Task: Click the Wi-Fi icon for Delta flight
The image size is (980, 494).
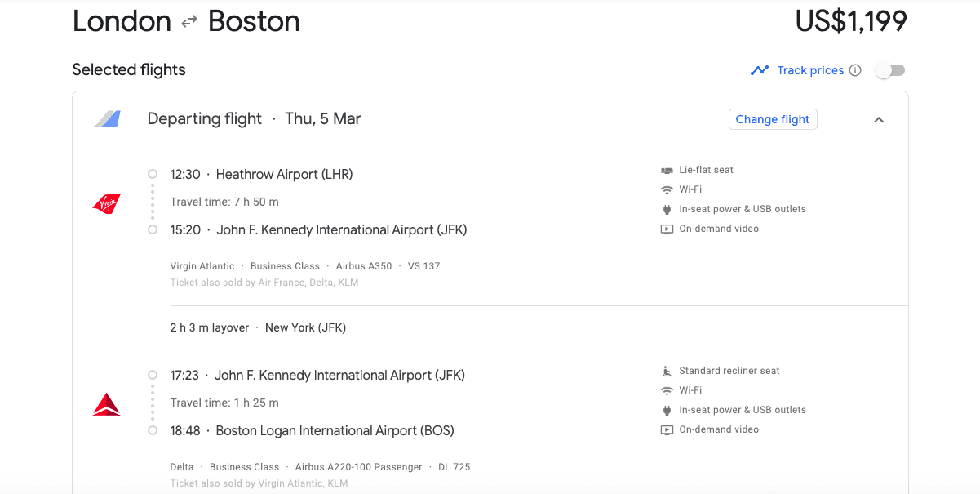Action: pyautogui.click(x=667, y=390)
